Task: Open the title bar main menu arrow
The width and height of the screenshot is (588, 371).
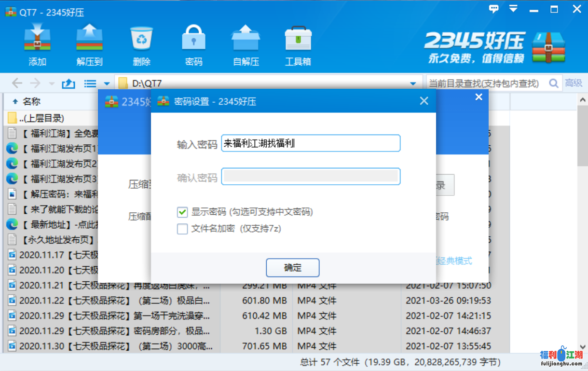Action: 513,9
